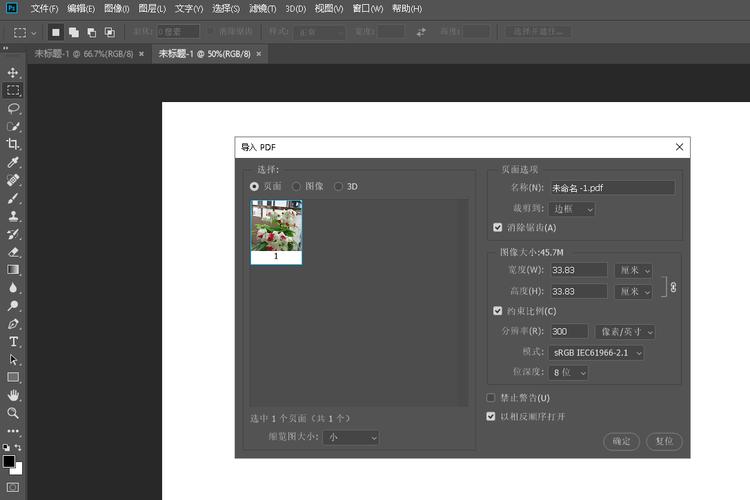
Task: Select the Pen tool
Action: 13,324
